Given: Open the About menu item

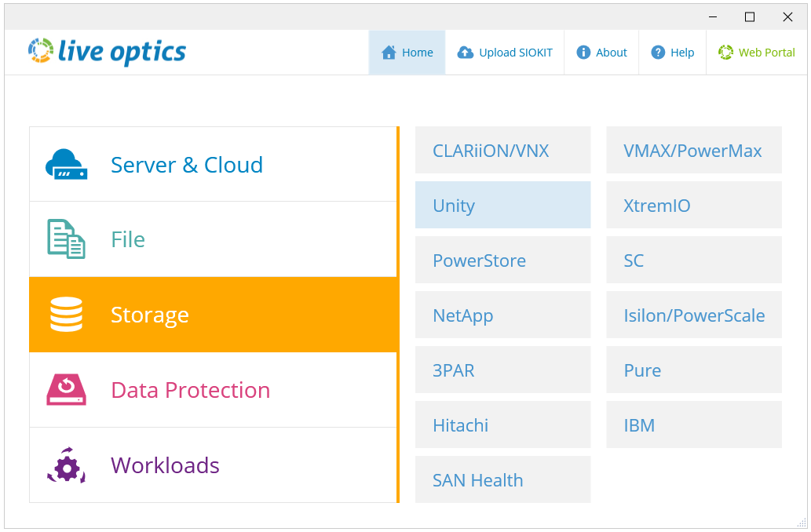Looking at the screenshot, I should tap(601, 53).
